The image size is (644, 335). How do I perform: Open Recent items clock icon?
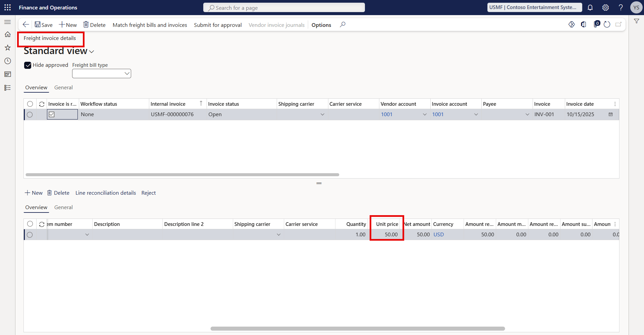point(7,61)
